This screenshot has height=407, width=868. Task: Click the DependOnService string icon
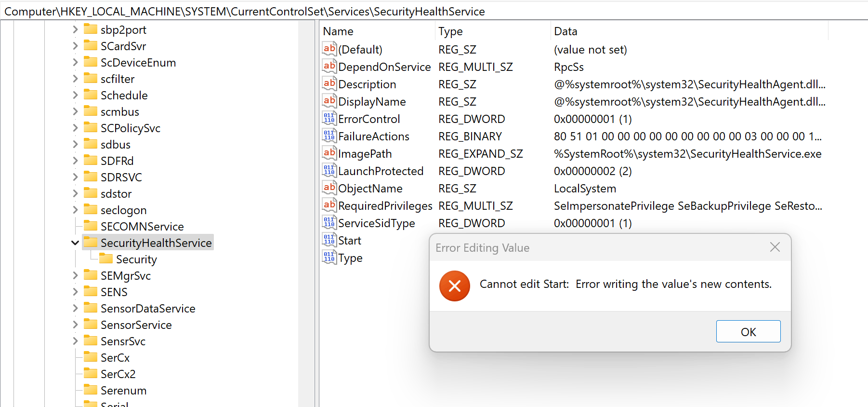point(329,66)
